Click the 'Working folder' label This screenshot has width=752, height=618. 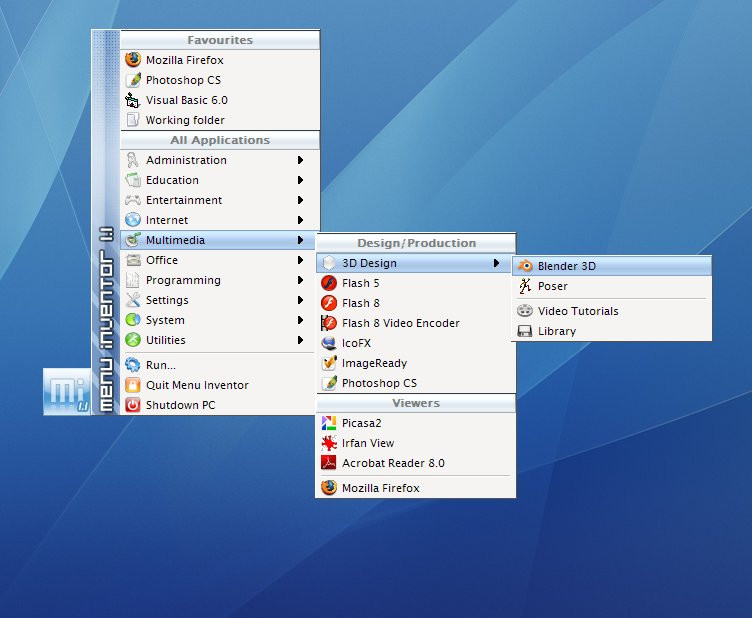pos(185,120)
